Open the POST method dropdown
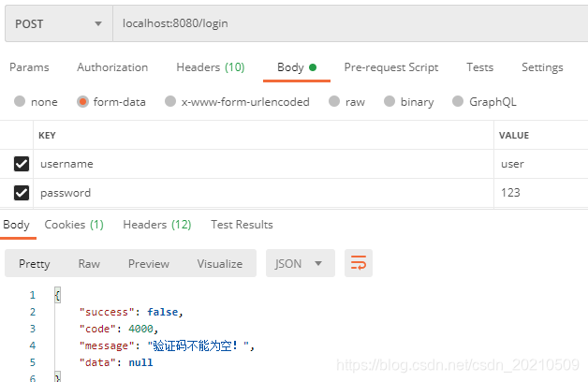Screen dimensions: 588x382 point(59,23)
